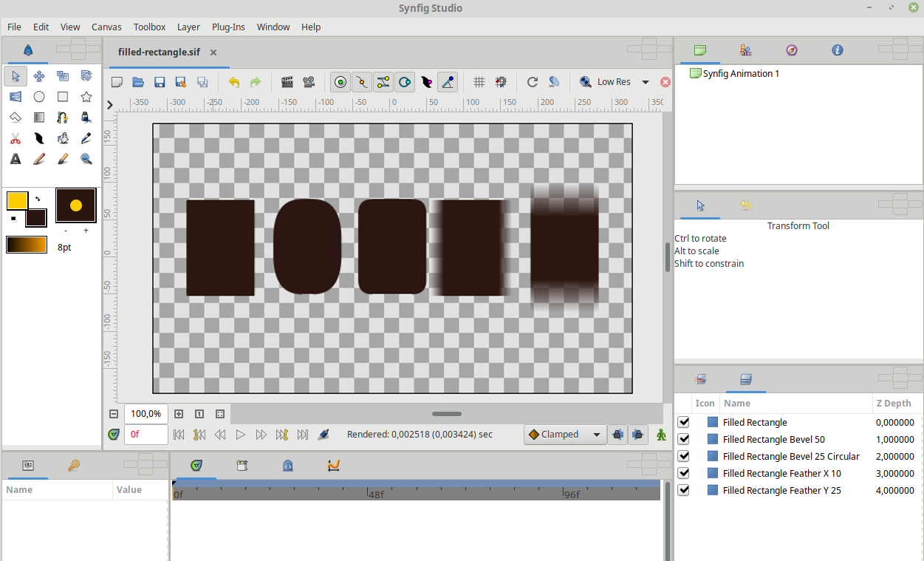Click the yellow outline color swatch
The width and height of the screenshot is (924, 561).
[x=17, y=200]
